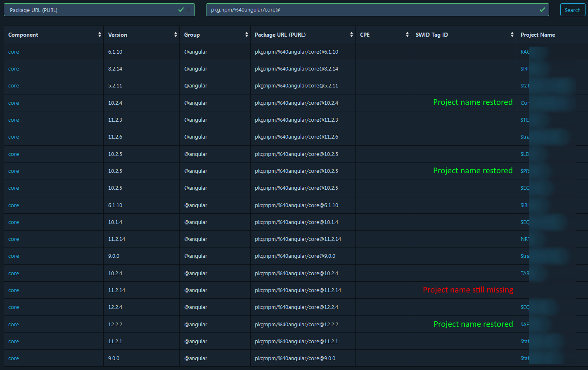
Task: Open the project name starting with SLD
Action: pos(525,154)
